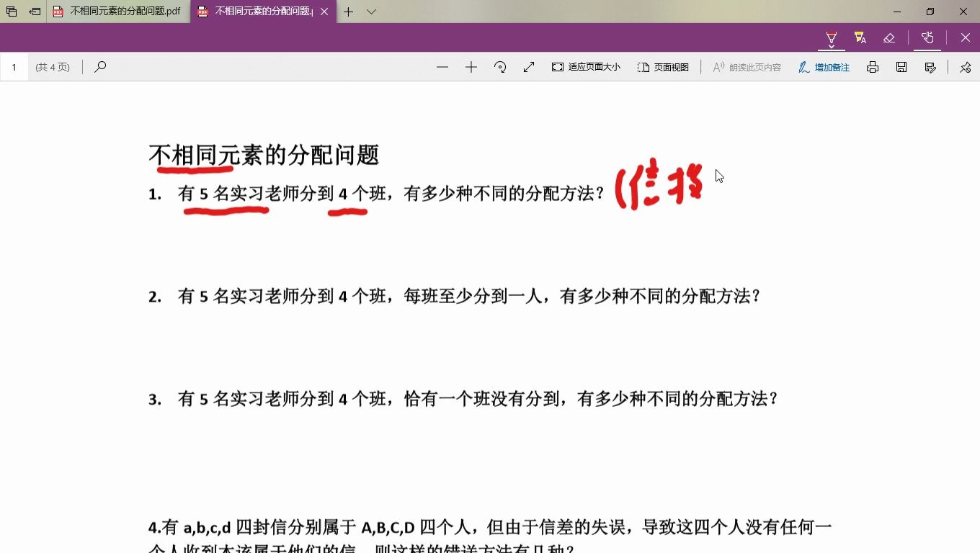Click 适应页面大小 fit to page

tap(586, 67)
